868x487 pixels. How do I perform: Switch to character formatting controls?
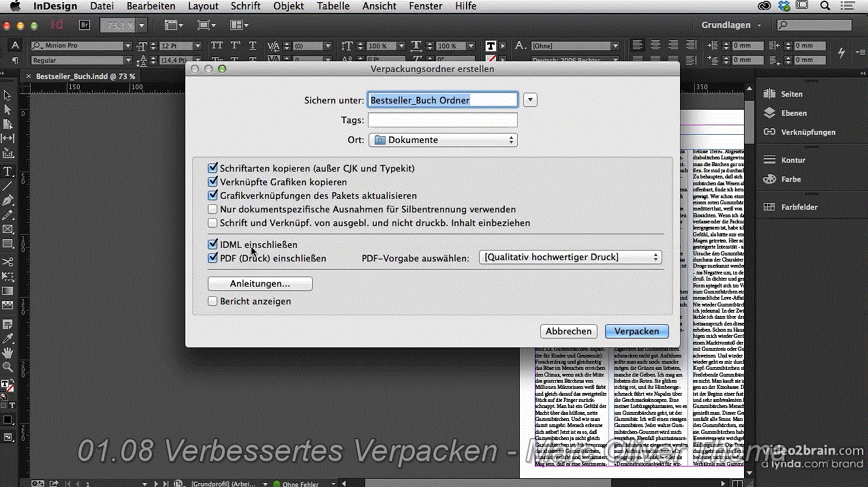15,46
